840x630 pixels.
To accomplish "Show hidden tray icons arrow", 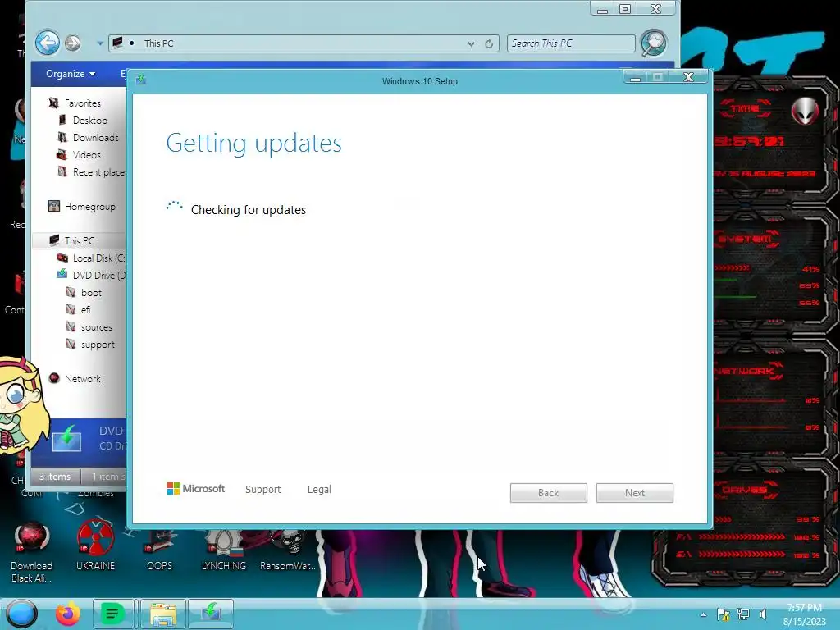I will (703, 614).
